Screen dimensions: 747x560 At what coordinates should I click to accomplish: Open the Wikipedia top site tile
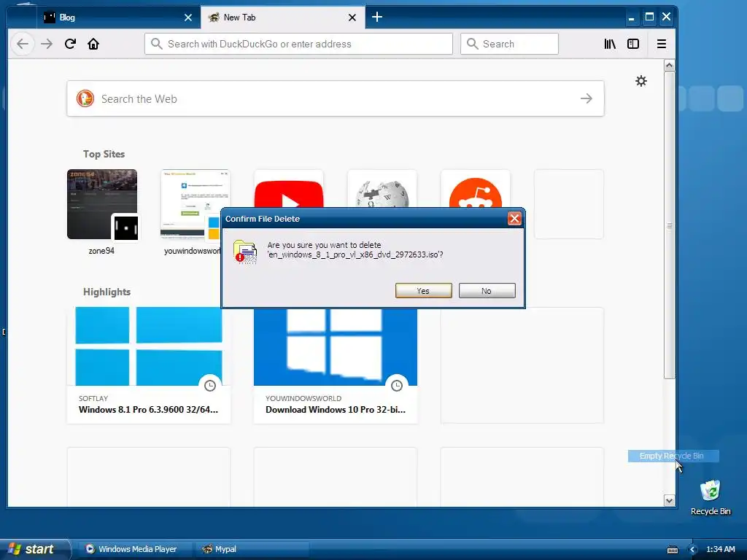coord(382,189)
